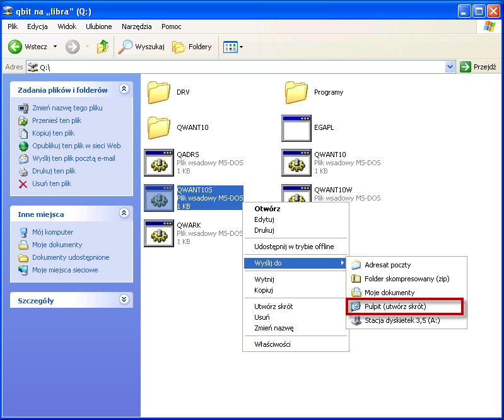Collapse the Zadania plików i folderów panel

124,88
